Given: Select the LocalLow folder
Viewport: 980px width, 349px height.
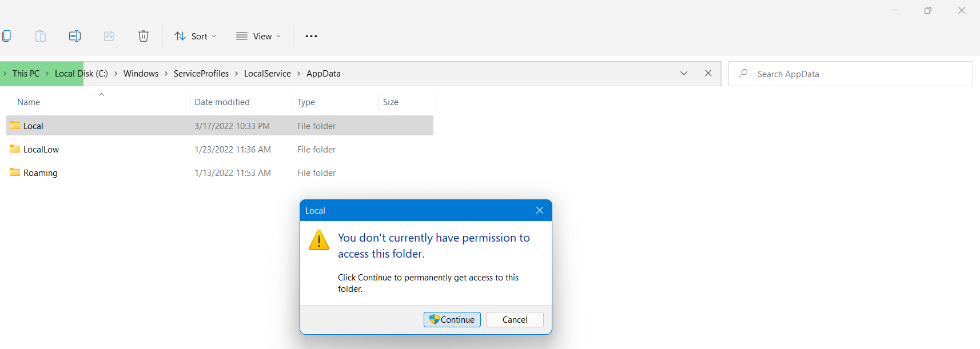Looking at the screenshot, I should [x=41, y=150].
